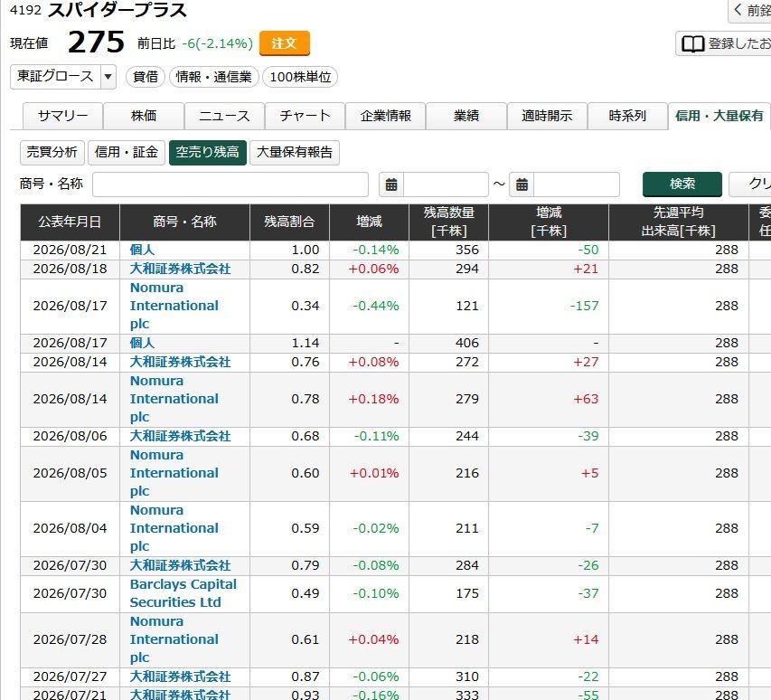
Task: Click the 2026/08/06 date cell
Action: (x=70, y=436)
